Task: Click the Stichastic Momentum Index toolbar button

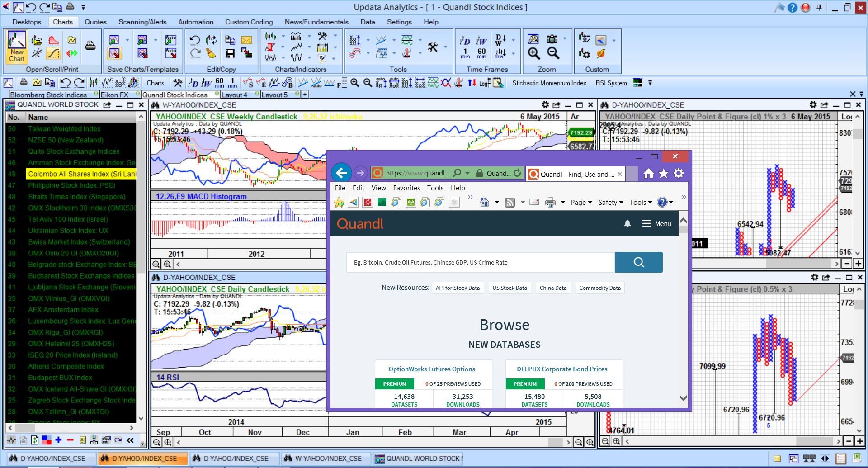Action: [x=549, y=83]
